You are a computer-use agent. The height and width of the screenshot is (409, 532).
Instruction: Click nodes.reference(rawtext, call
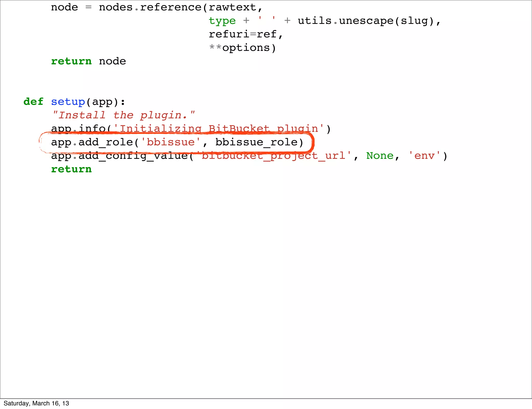click(181, 7)
